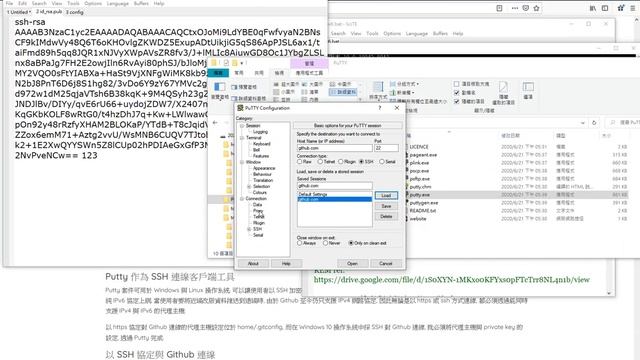Click the PuTTY dialog question mark help icon
640x360 pixels.
point(380,108)
